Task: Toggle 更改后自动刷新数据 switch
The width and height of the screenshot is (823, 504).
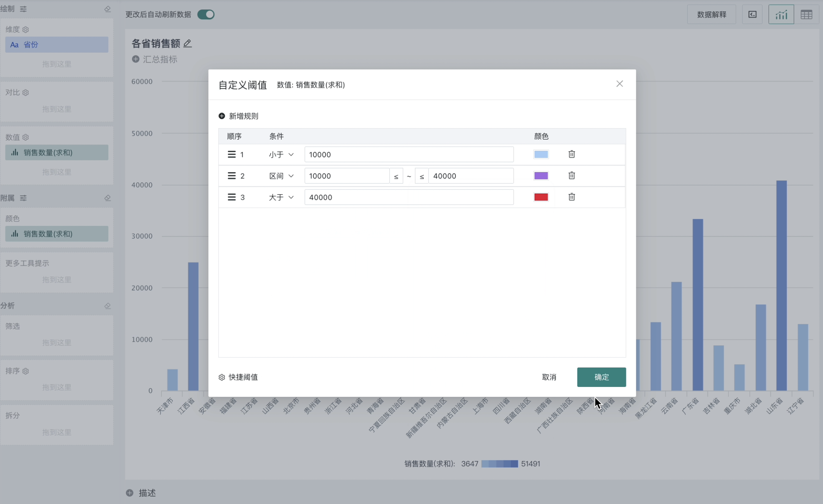Action: (x=206, y=15)
